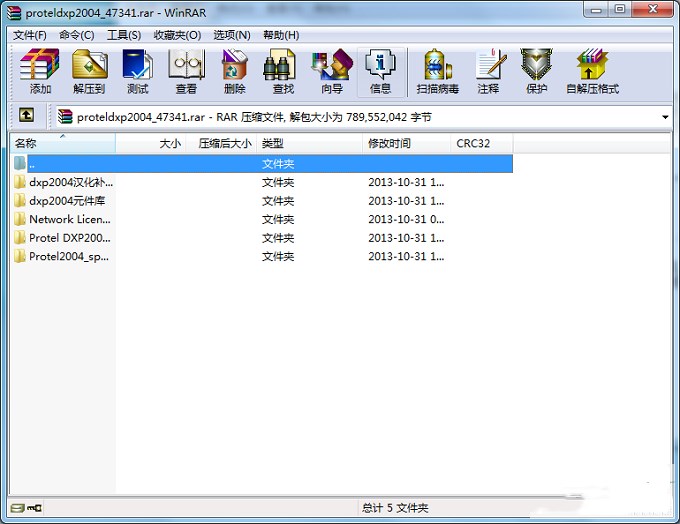
Task: Sort by the 类型 column header
Action: coord(310,143)
